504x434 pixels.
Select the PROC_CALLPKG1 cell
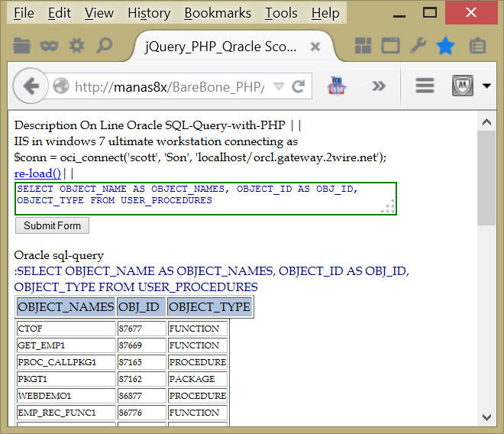click(66, 362)
